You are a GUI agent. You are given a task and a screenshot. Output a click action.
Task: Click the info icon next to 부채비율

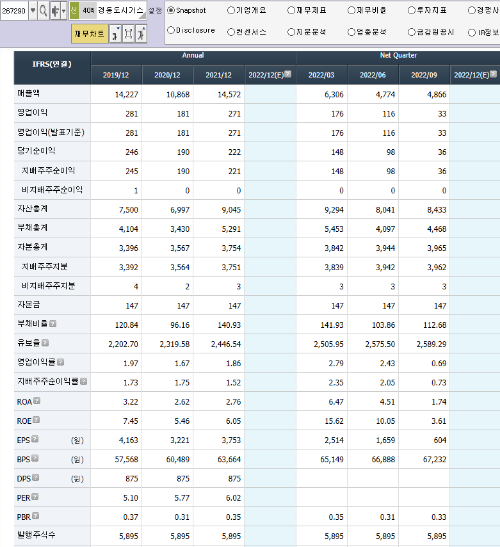(53, 324)
